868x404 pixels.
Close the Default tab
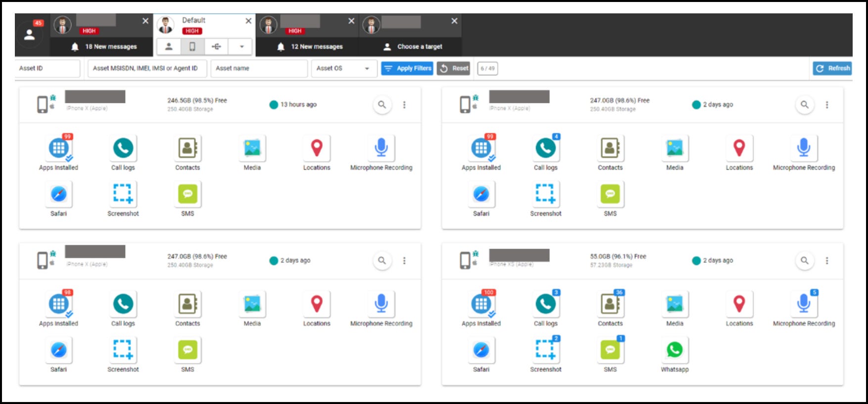click(248, 21)
